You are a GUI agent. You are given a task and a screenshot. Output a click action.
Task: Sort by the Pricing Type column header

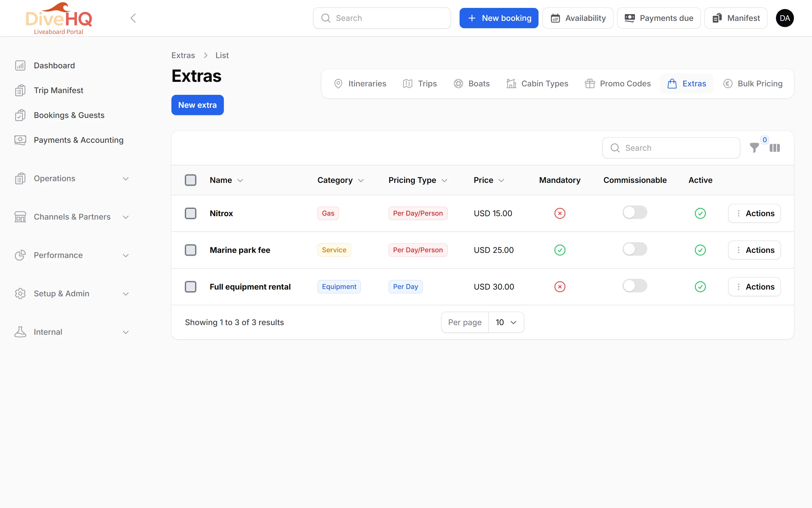click(418, 180)
